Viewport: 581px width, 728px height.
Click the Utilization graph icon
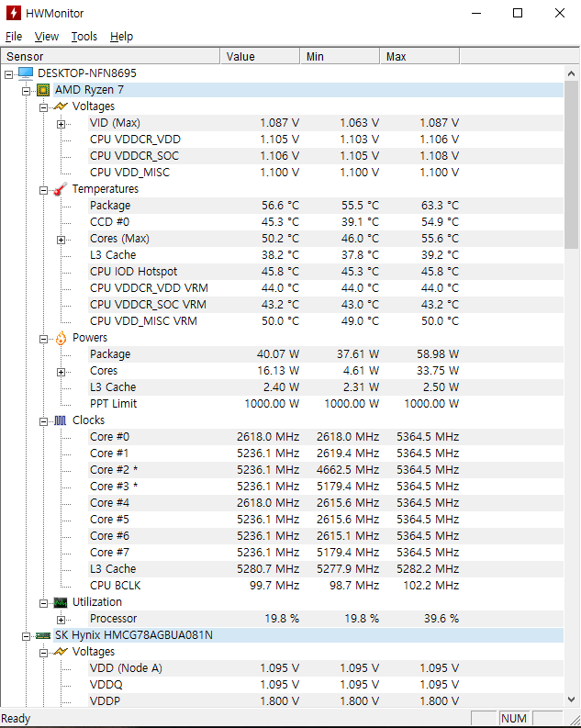pos(61,602)
